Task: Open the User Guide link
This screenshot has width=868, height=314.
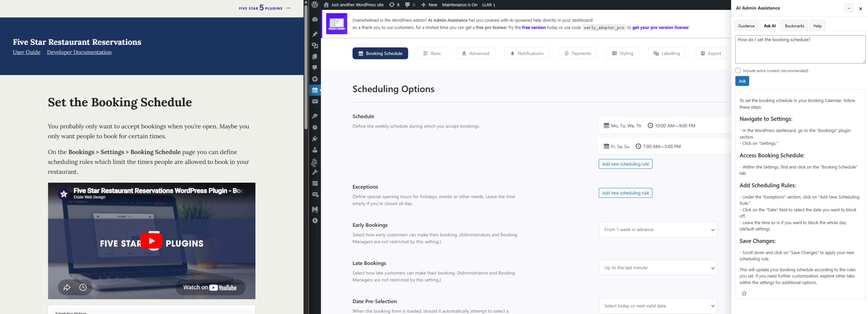Action: pyautogui.click(x=26, y=52)
